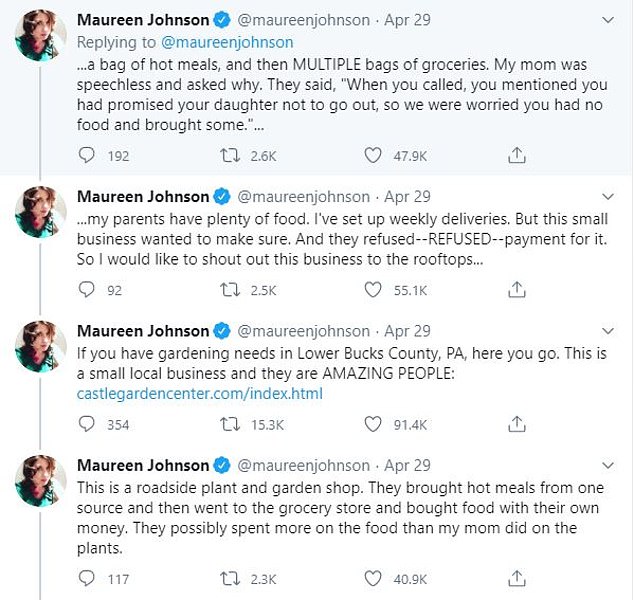Open the castlegardencenter.com/index.html link
This screenshot has width=634, height=600.
point(199,393)
